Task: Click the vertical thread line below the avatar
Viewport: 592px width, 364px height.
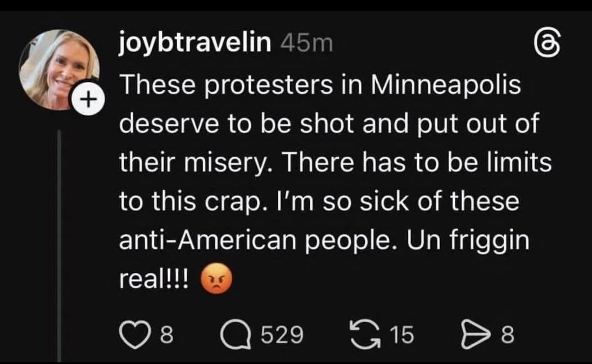Action: (60, 242)
